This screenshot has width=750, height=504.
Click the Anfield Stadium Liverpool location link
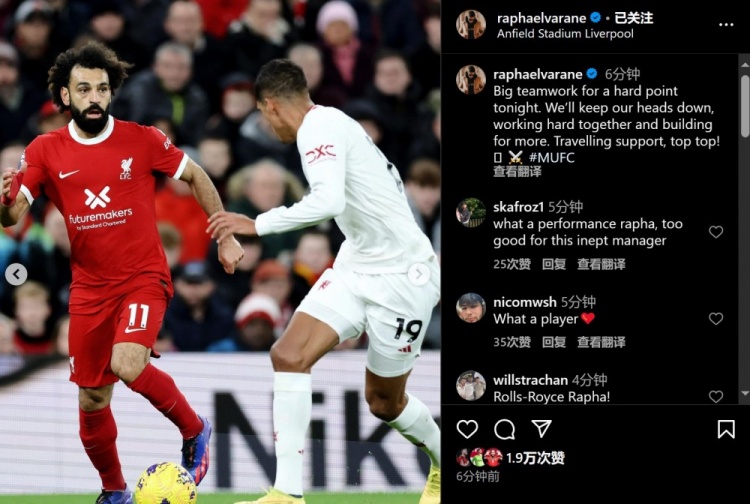pyautogui.click(x=565, y=34)
